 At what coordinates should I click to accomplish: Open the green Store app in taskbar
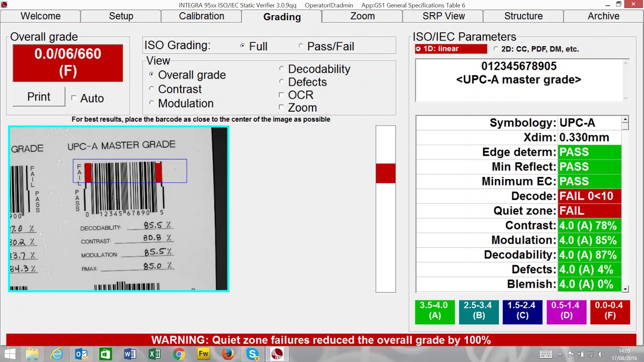pyautogui.click(x=106, y=354)
